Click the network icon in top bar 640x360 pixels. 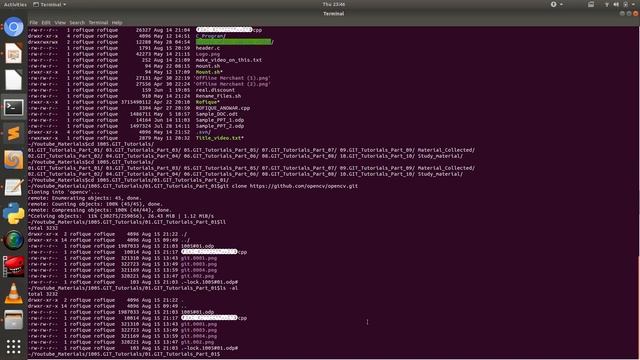pos(607,4)
